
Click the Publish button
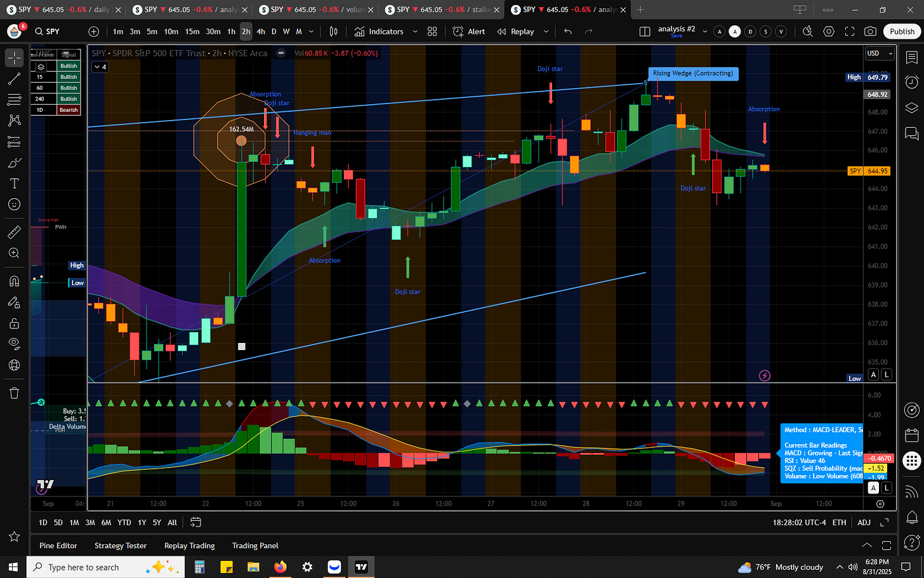902,31
